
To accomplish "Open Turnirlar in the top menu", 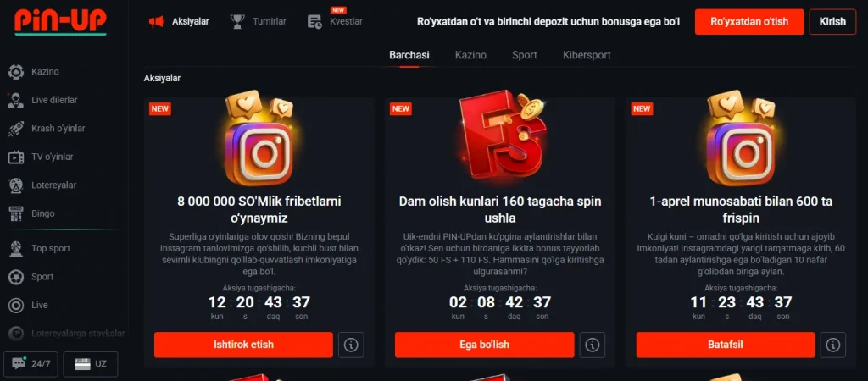I will pos(258,21).
